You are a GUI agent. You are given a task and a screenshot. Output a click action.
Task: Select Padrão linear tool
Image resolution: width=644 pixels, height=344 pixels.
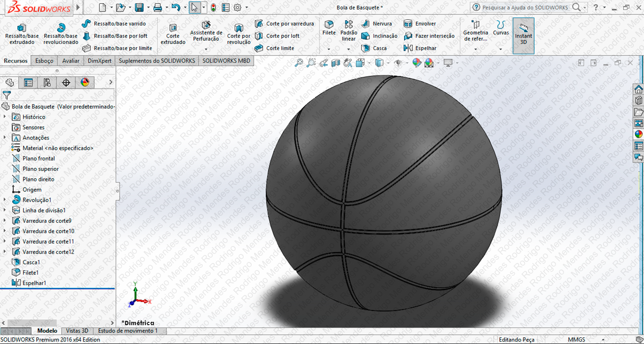pos(348,31)
